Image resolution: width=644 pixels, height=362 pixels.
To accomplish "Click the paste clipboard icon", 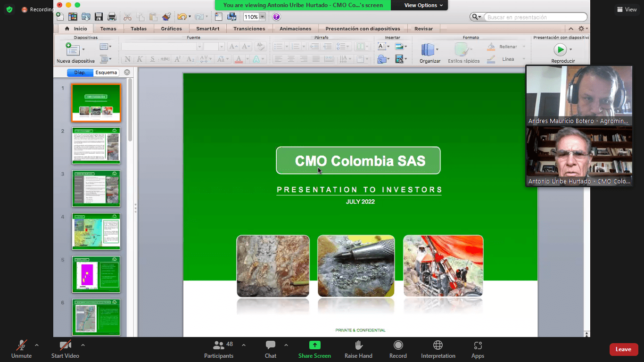I will coord(153,16).
